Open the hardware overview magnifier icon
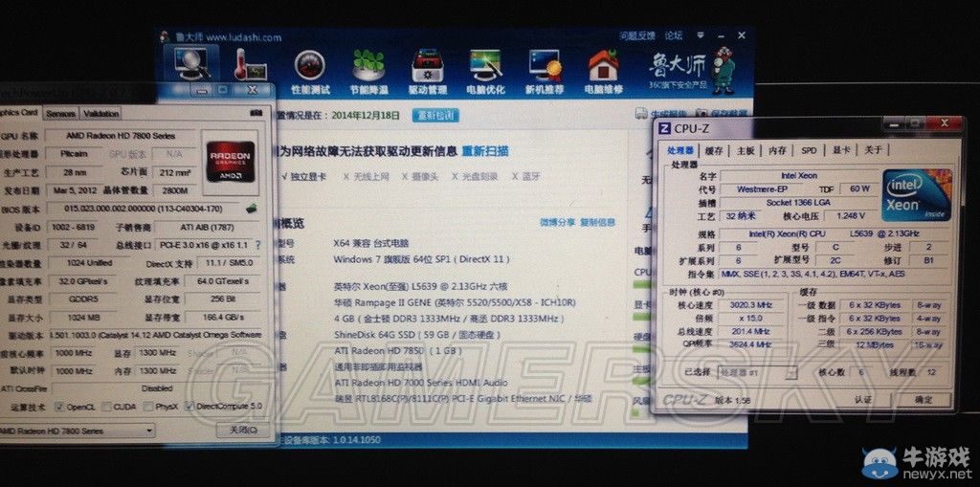Viewport: 980px width, 487px height. [190, 65]
